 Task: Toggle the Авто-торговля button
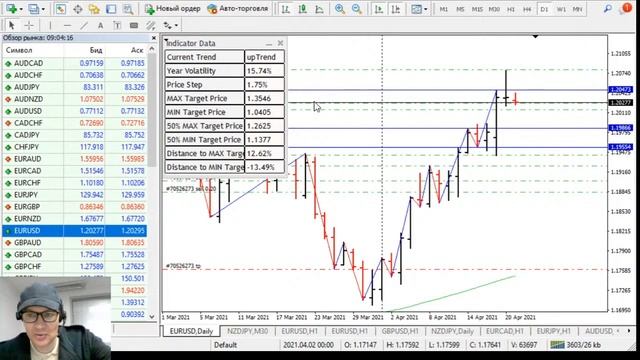pyautogui.click(x=238, y=9)
